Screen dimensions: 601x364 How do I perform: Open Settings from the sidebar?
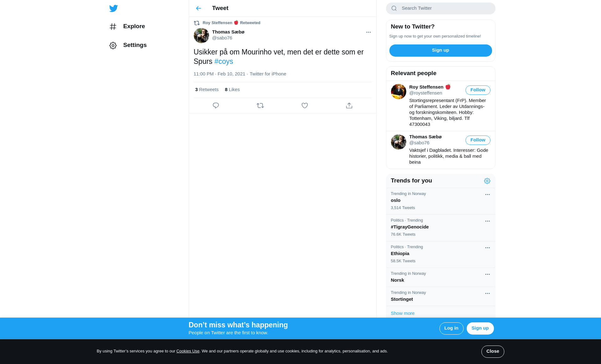point(135,45)
